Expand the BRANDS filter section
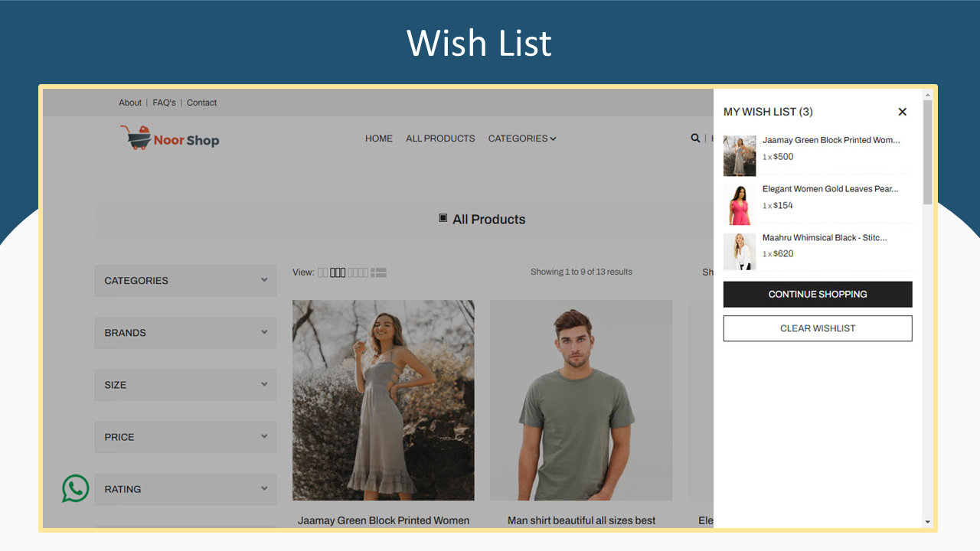 click(185, 332)
